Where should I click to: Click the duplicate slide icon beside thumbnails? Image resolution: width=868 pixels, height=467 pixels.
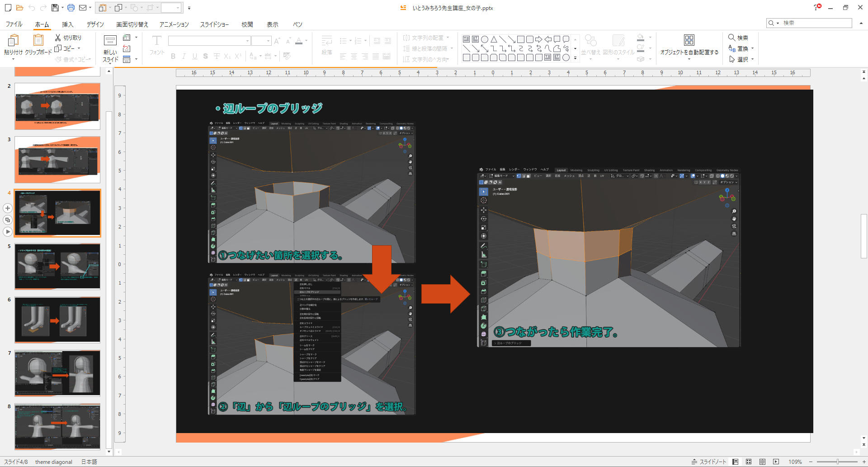[x=8, y=220]
